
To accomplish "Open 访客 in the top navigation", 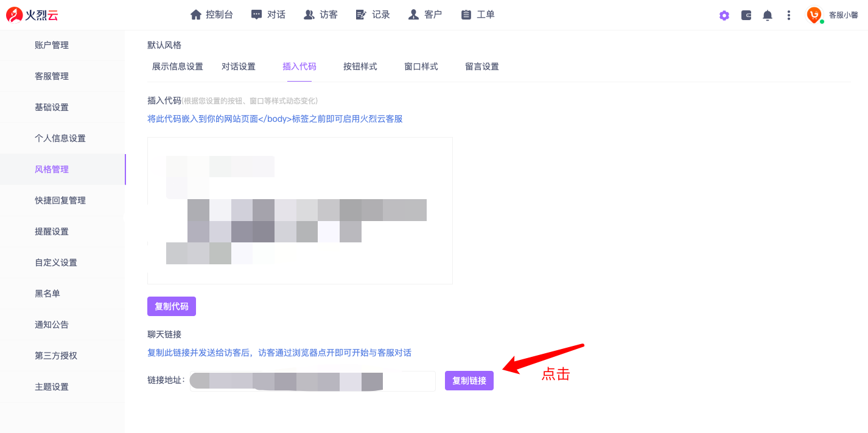I will tap(321, 15).
